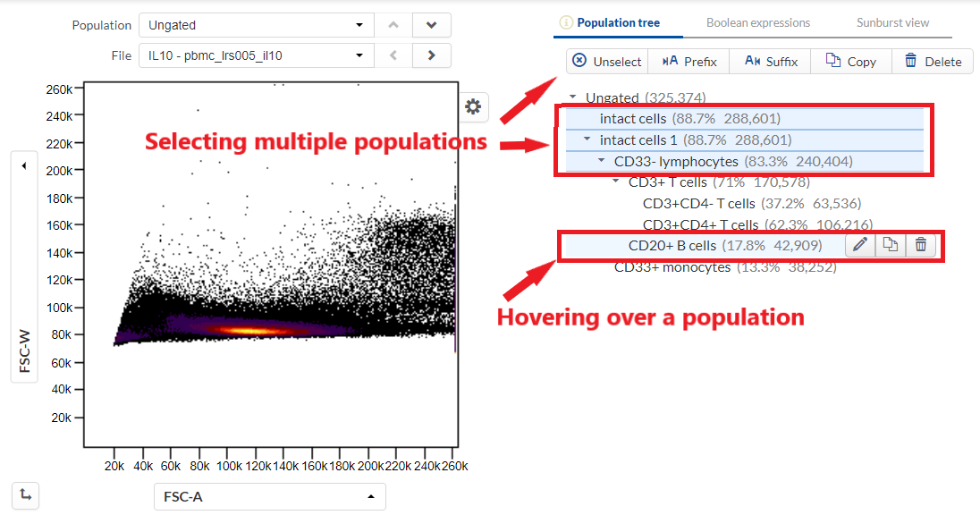The image size is (980, 515).
Task: Select the CD20+ B cells population
Action: tap(725, 246)
